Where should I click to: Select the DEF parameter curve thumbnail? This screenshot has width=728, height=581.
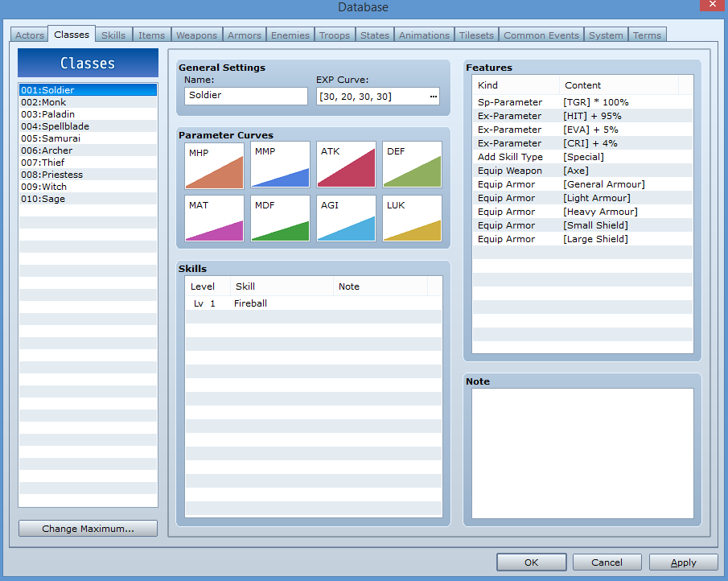[412, 165]
